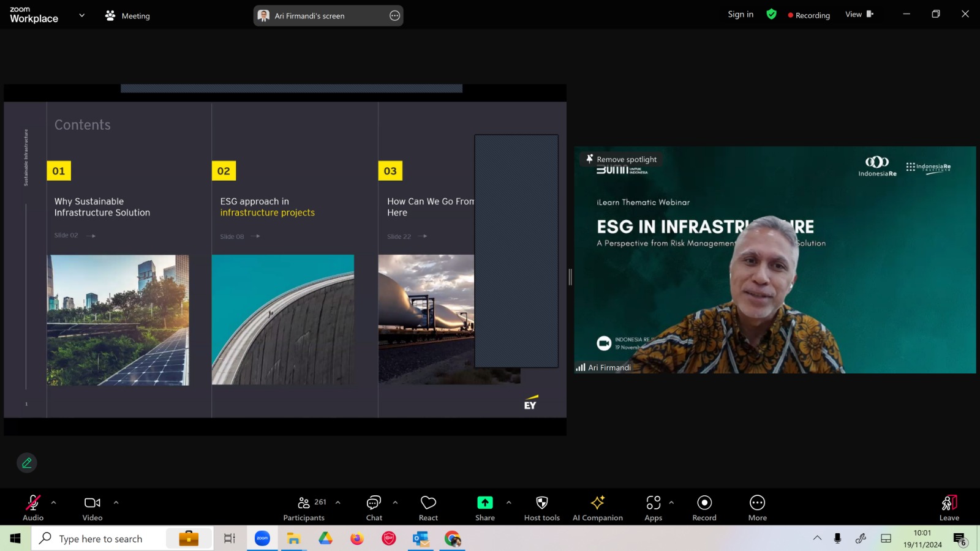Open the Zoom Workplace dropdown chevron
Screen dimensions: 980x551
(x=82, y=15)
